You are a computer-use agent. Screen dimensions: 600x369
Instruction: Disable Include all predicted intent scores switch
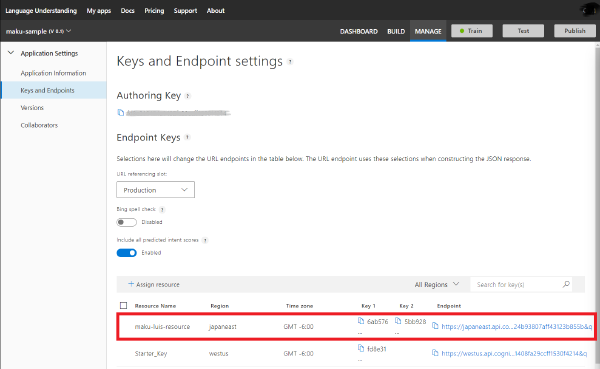pos(126,253)
